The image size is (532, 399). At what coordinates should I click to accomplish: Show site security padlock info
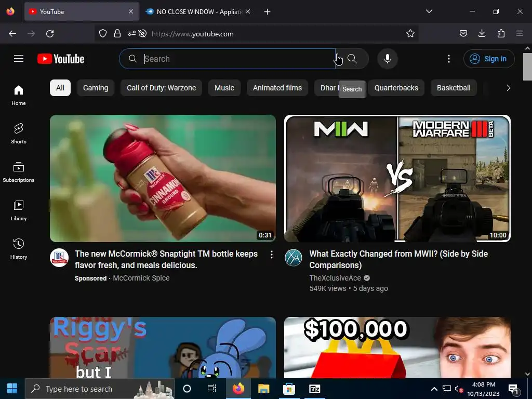[117, 33]
